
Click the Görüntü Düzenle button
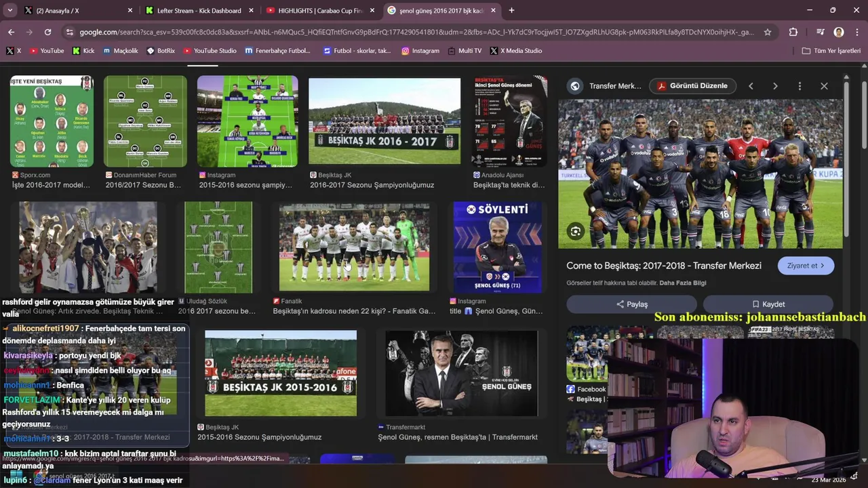(692, 86)
